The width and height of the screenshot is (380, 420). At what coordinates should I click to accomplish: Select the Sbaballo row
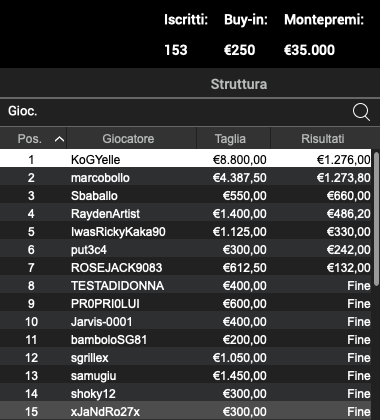[185, 196]
